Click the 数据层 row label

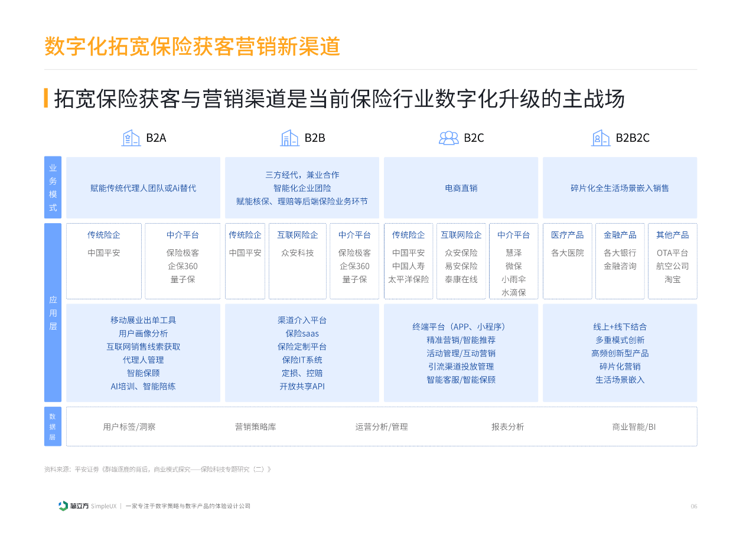pos(53,426)
